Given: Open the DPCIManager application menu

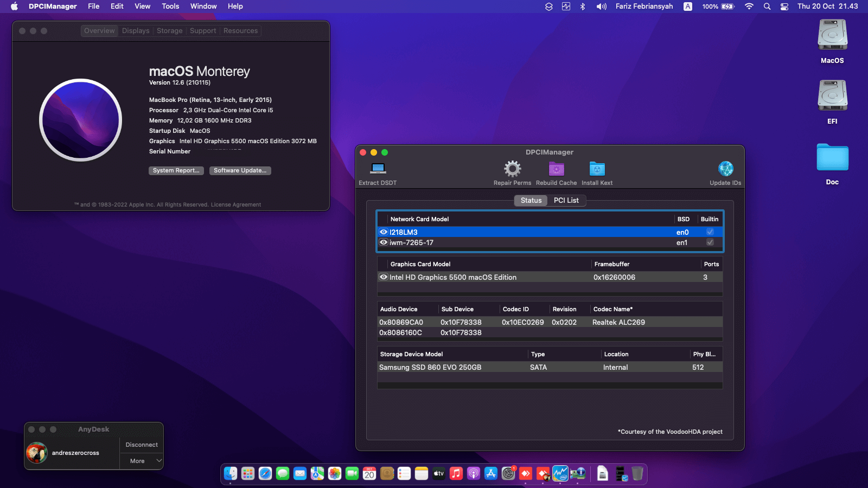Looking at the screenshot, I should 53,7.
